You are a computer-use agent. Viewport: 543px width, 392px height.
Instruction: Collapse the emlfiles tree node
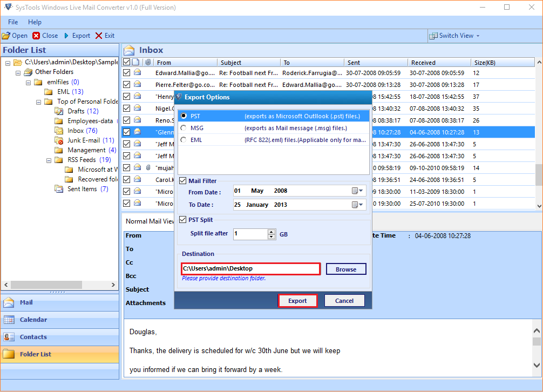point(29,83)
